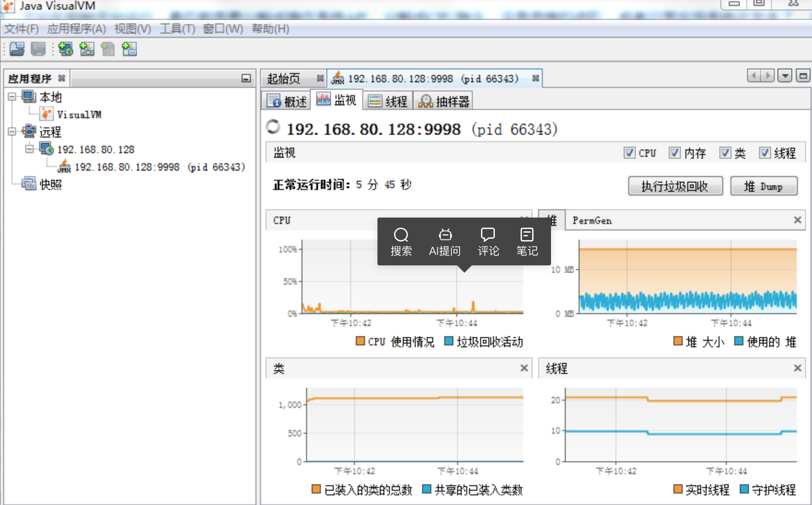This screenshot has width=812, height=505.
Task: Minimize the 应用程序 side panel
Action: [x=246, y=78]
